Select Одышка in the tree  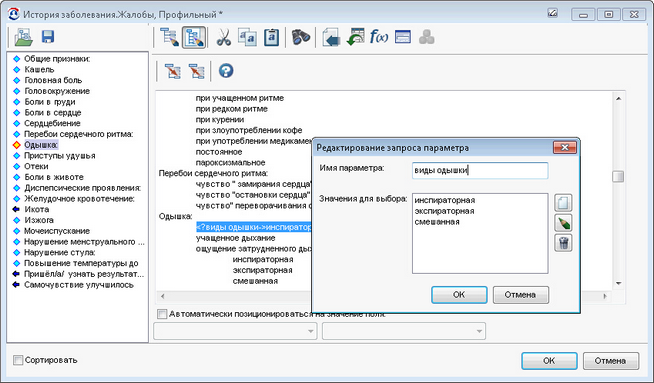pos(41,145)
